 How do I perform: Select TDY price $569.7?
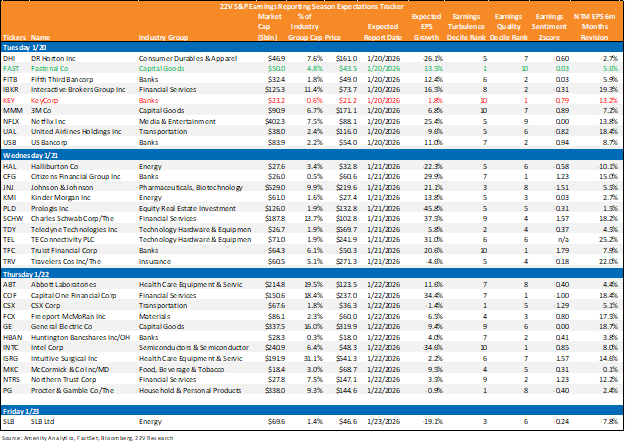click(346, 229)
